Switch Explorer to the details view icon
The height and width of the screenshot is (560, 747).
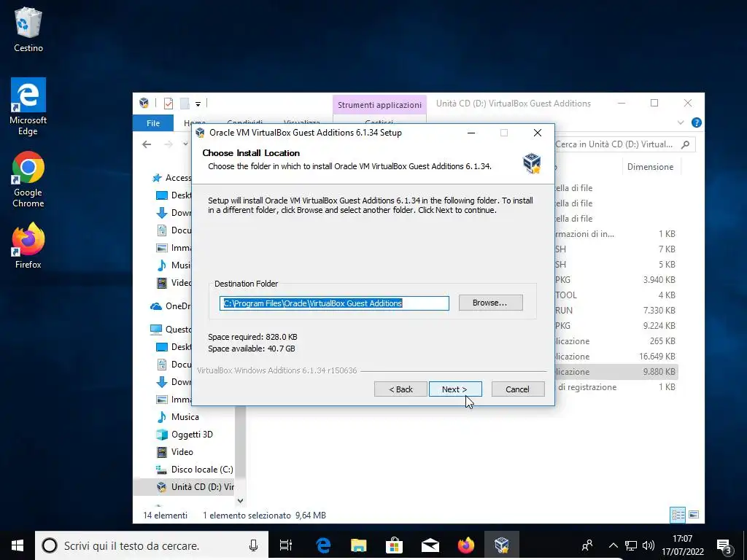tap(678, 515)
